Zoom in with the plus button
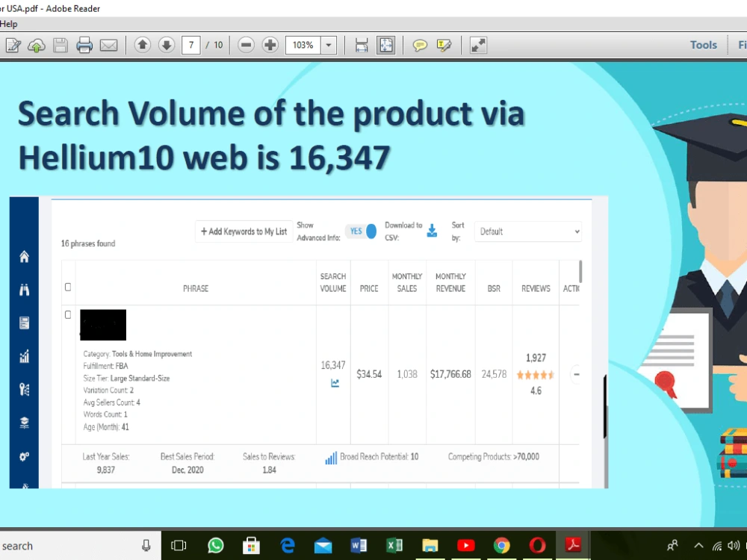 click(270, 46)
